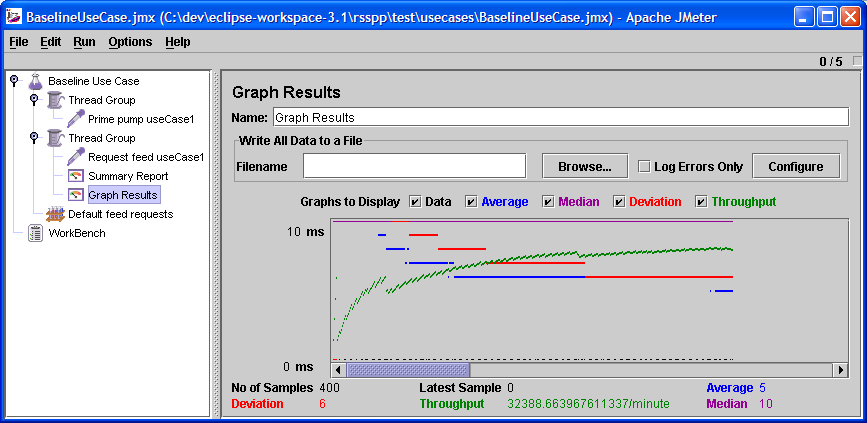Click into the Filename text field
This screenshot has width=867, height=423.
point(414,166)
